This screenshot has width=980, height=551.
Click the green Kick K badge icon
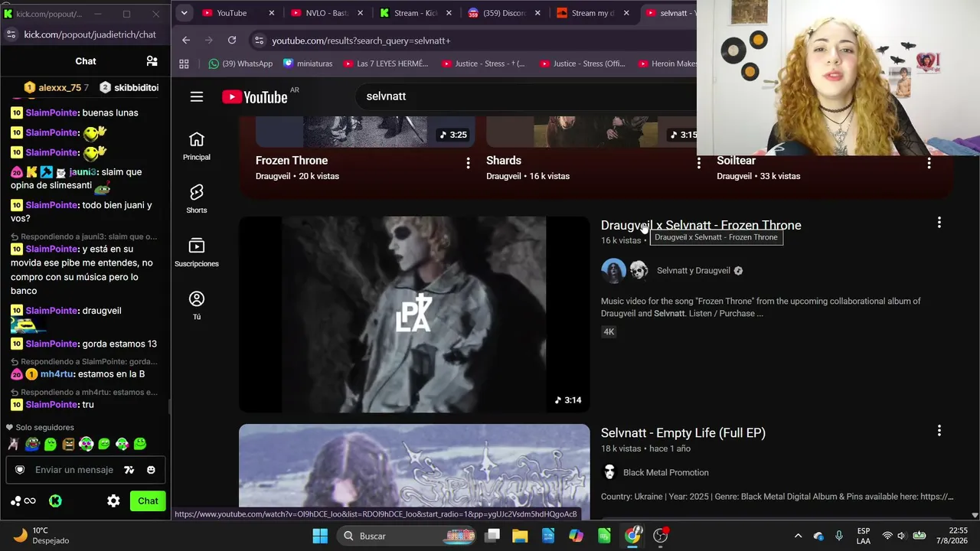[55, 501]
